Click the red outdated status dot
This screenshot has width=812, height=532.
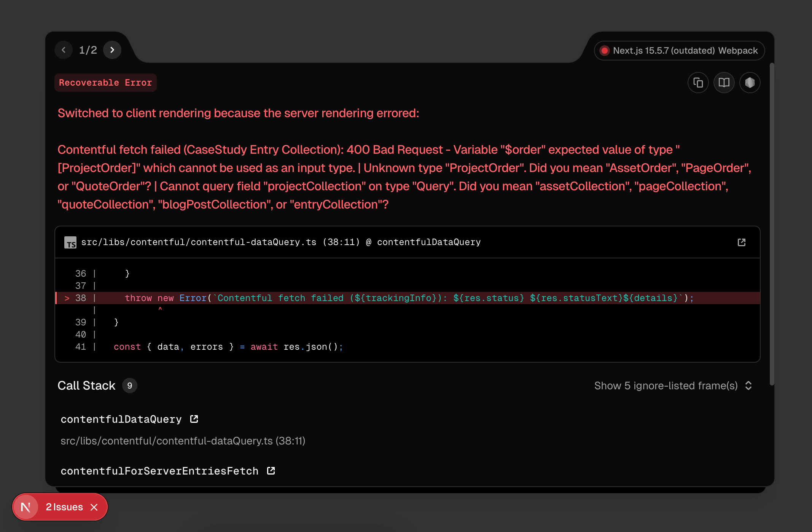point(604,51)
